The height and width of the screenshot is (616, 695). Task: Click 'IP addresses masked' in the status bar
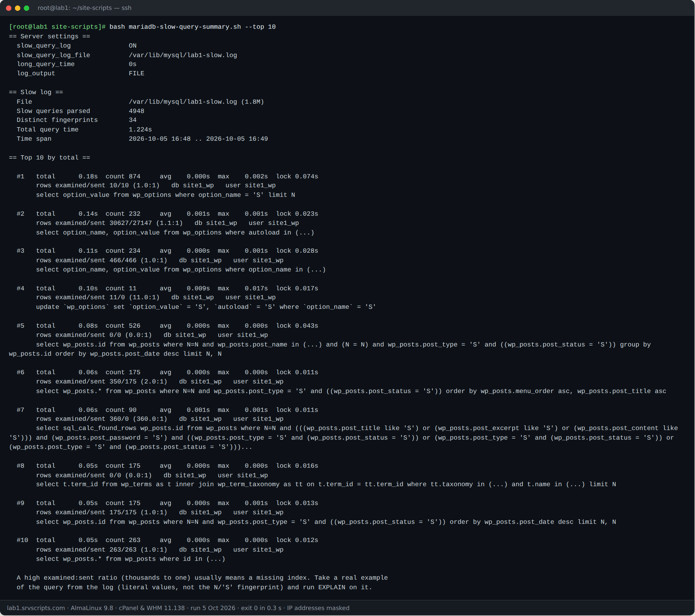pos(318,608)
